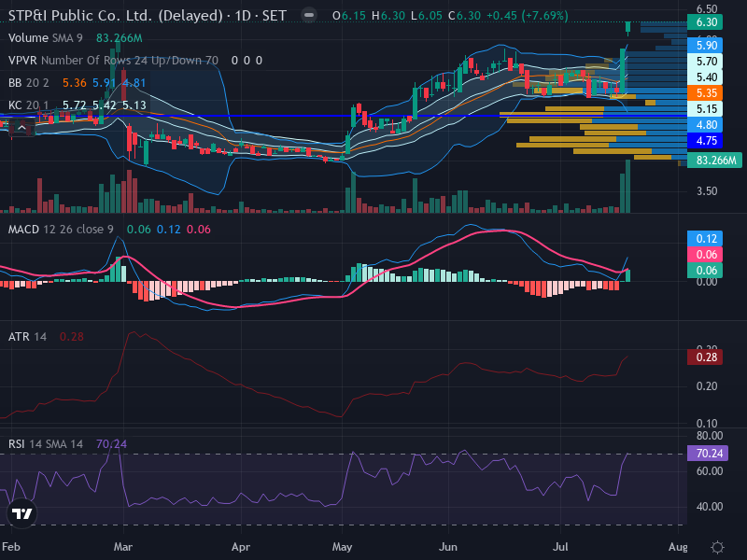Screen dimensions: 747x560
Task: Click the +0.45 (+7.69%) change value
Action: coord(527,16)
